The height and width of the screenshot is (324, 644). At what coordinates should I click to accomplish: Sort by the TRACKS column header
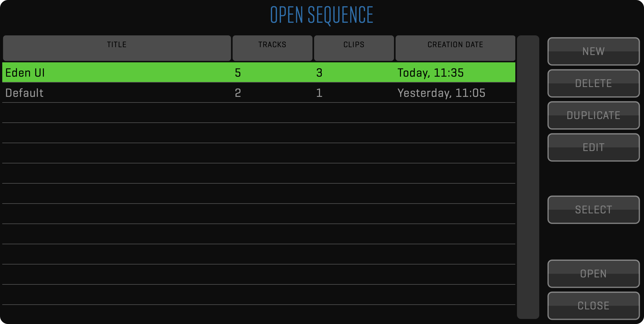(272, 48)
